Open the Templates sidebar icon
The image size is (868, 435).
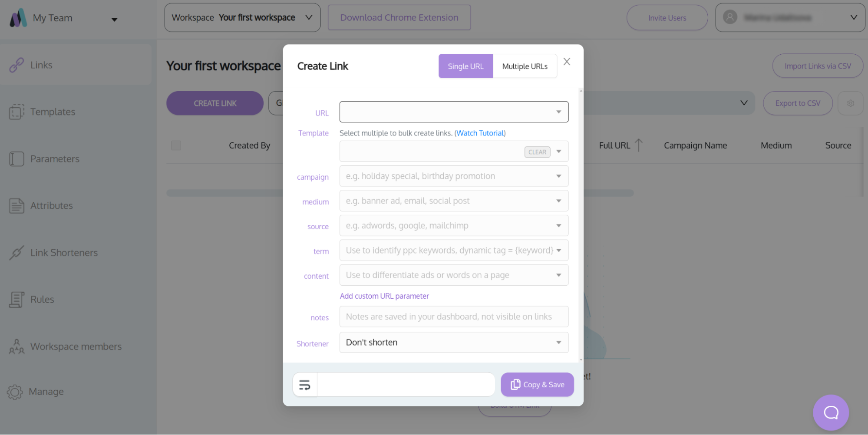[17, 112]
